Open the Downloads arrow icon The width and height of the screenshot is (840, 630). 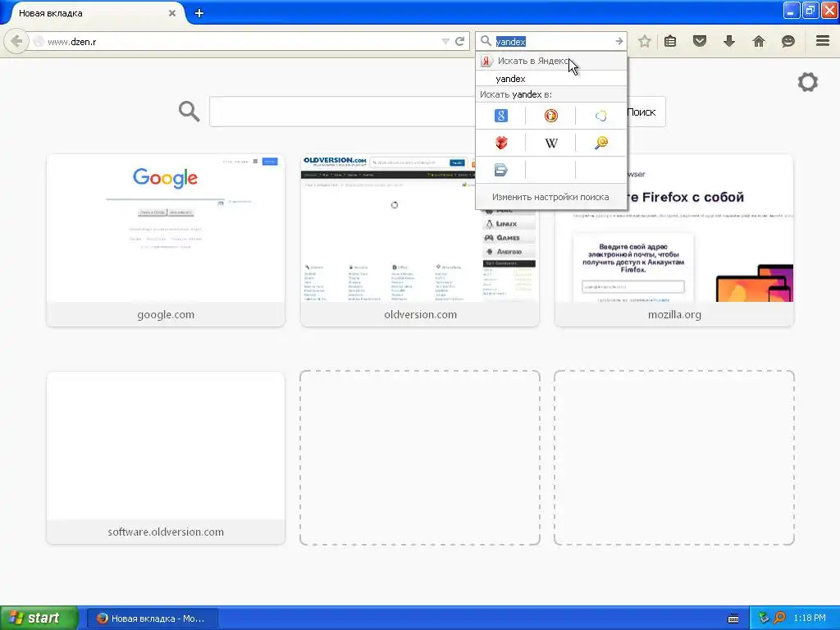point(729,41)
